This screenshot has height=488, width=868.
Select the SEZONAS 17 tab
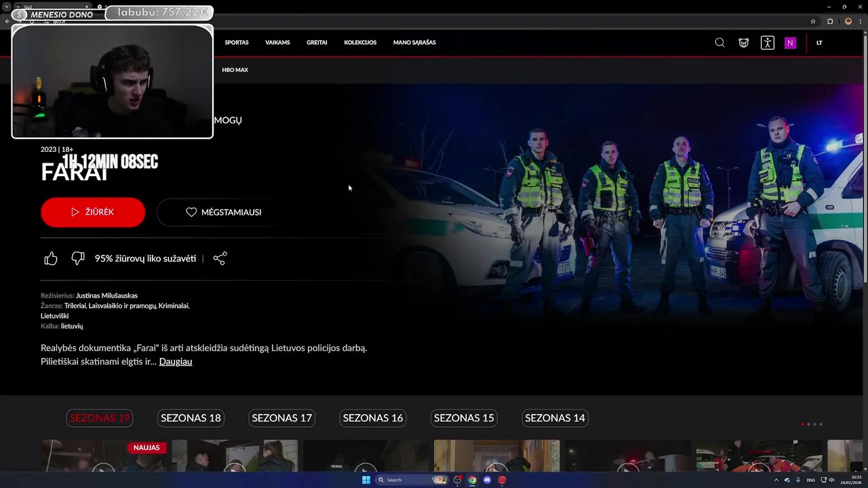281,418
